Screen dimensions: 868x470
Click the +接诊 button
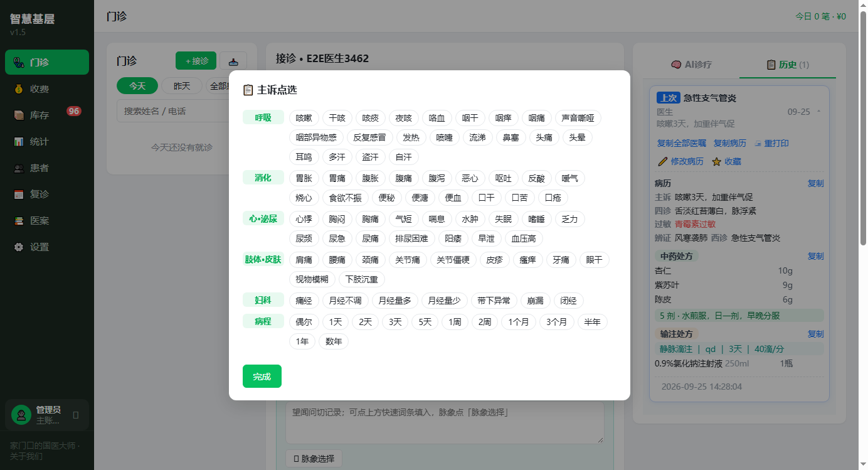(196, 61)
